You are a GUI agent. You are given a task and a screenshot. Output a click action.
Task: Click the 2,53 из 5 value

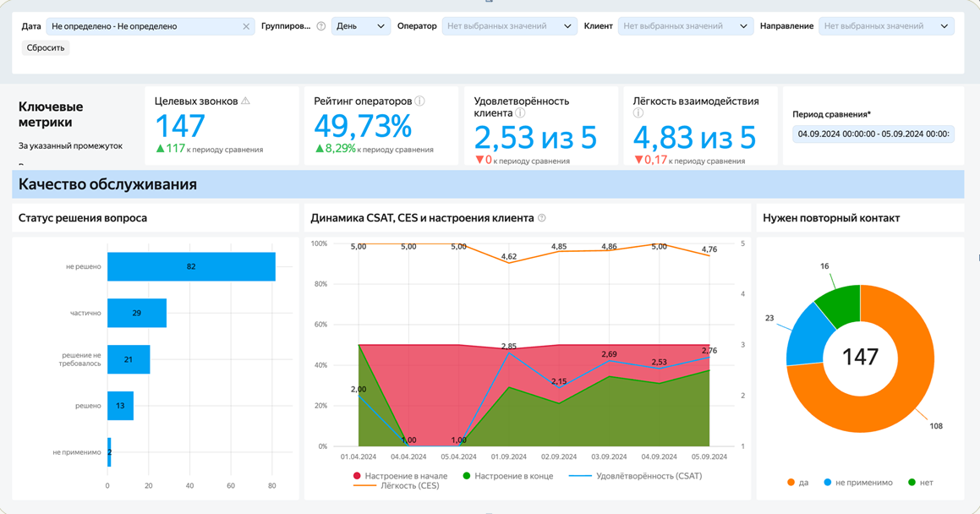(535, 138)
